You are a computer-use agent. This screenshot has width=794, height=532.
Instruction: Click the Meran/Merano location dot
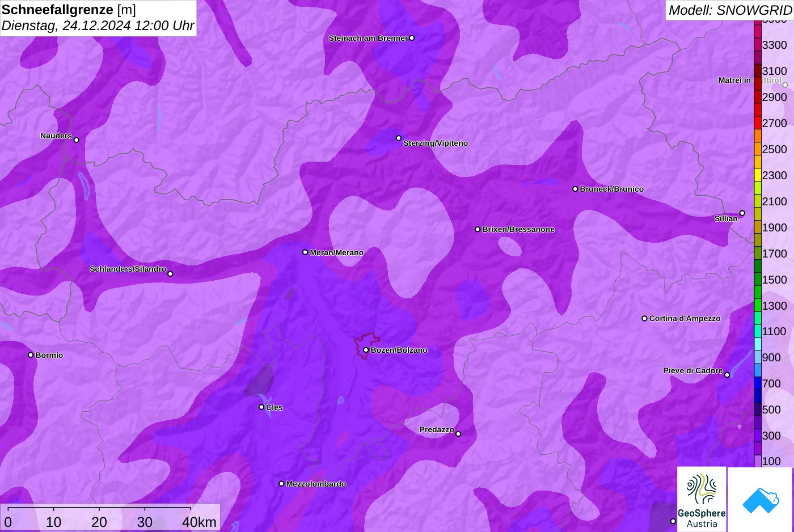(x=305, y=252)
